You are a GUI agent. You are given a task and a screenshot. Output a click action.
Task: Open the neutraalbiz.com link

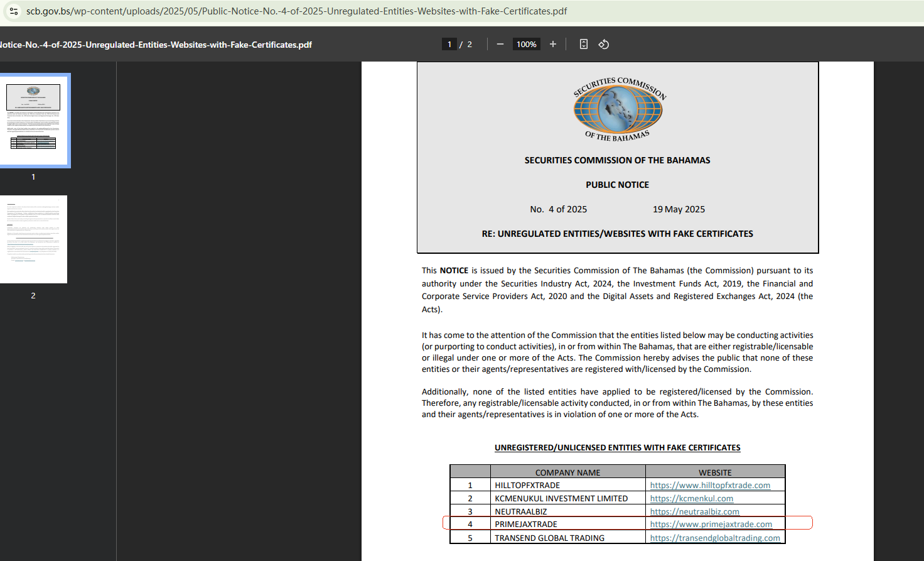695,511
